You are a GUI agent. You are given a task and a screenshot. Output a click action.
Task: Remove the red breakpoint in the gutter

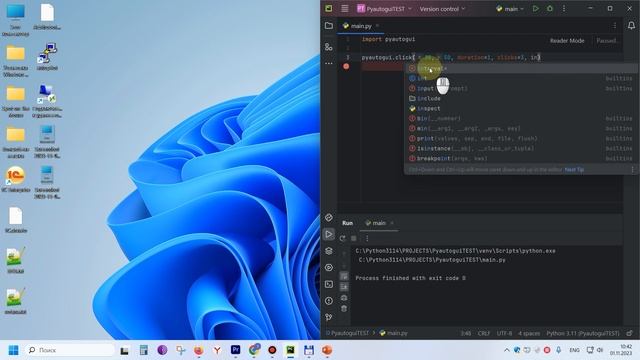tap(346, 66)
